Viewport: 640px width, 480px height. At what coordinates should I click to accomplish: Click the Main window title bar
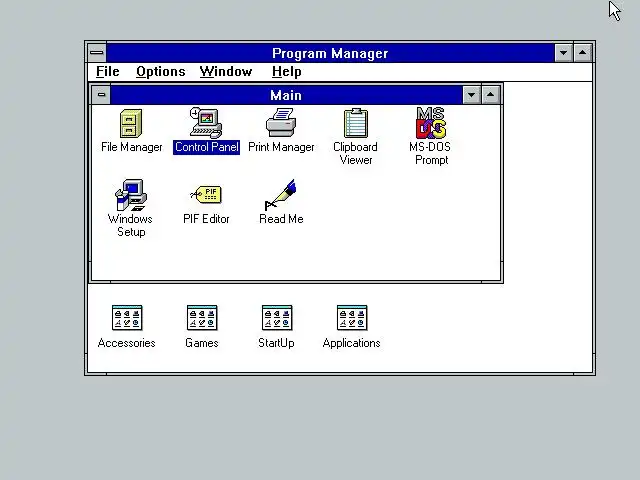click(286, 95)
